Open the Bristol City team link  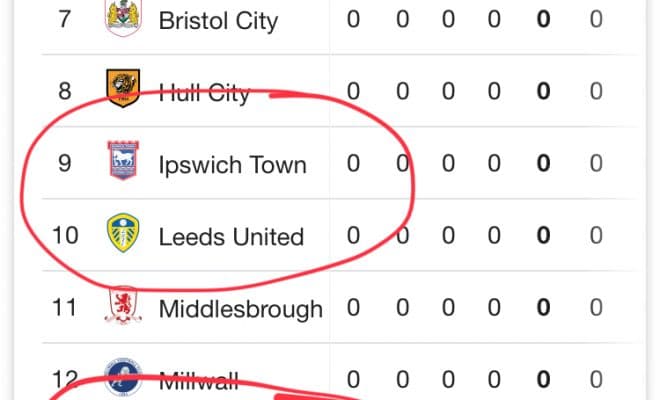[x=218, y=21]
